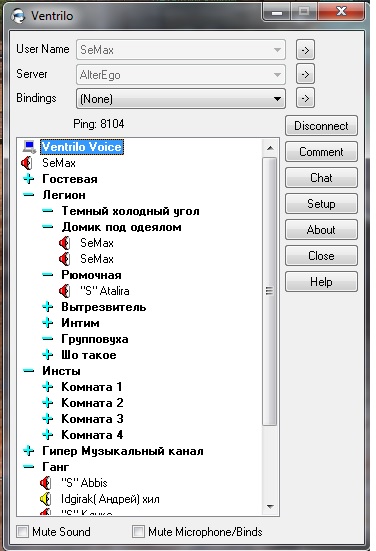
Task: Expand the Комната 2 channel
Action: click(x=47, y=403)
